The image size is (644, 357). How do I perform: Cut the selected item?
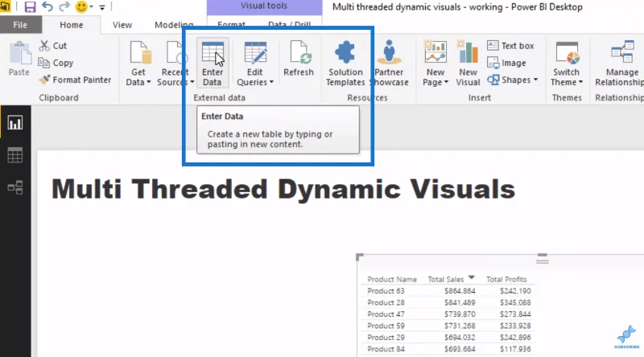pos(53,46)
